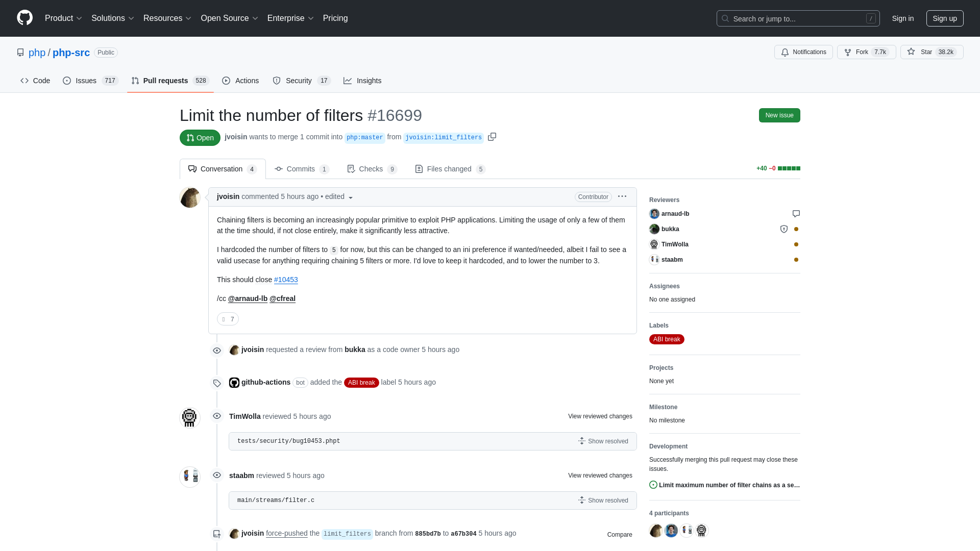Switch to the Conversation tab
The height and width of the screenshot is (551, 980).
[223, 169]
